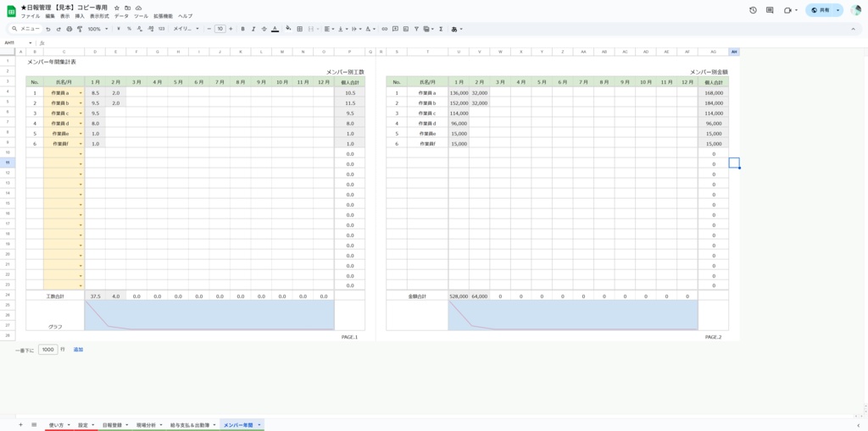Open the functions sigma menu
Screen dimensions: 868x431
pos(441,29)
